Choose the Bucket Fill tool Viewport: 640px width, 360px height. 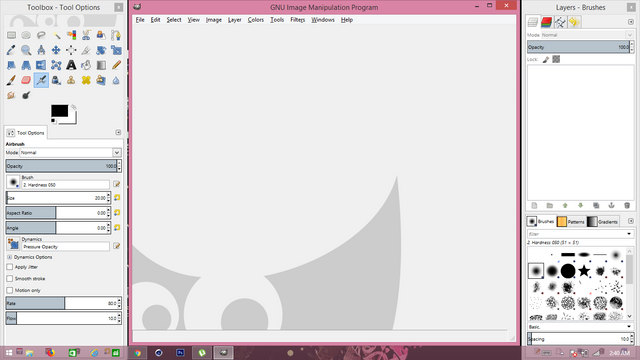[x=86, y=65]
